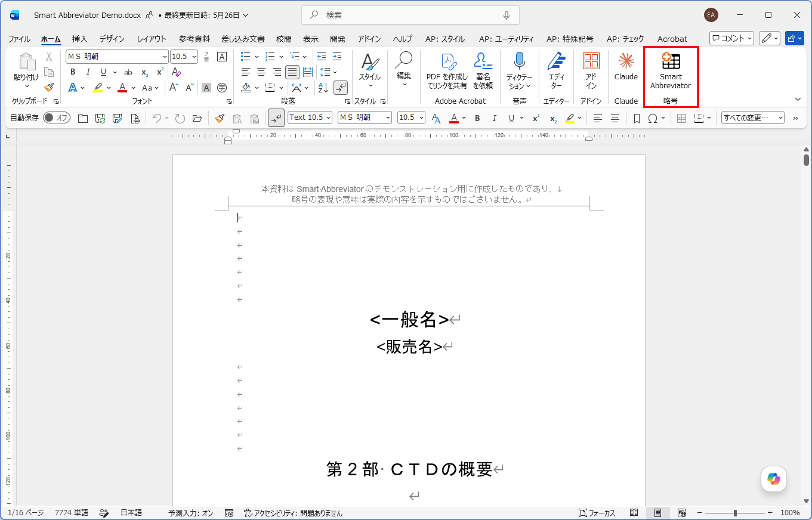Clear all formatting icon in ribbon

[x=176, y=72]
